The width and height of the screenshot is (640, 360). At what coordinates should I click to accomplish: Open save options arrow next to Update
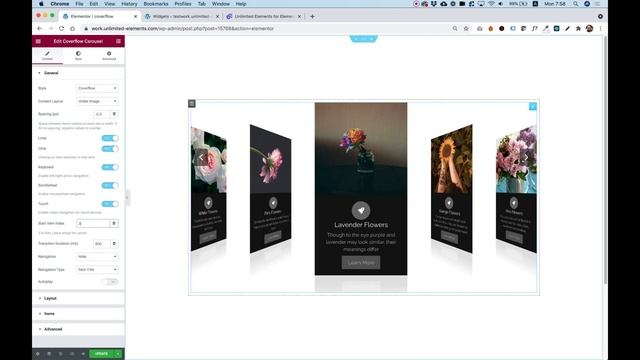click(x=118, y=354)
